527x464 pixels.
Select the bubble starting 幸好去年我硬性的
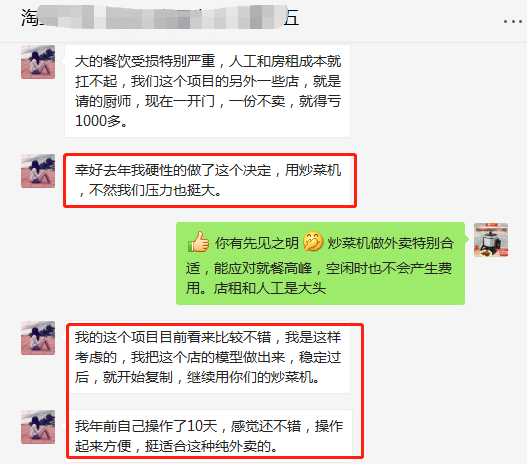coord(210,180)
